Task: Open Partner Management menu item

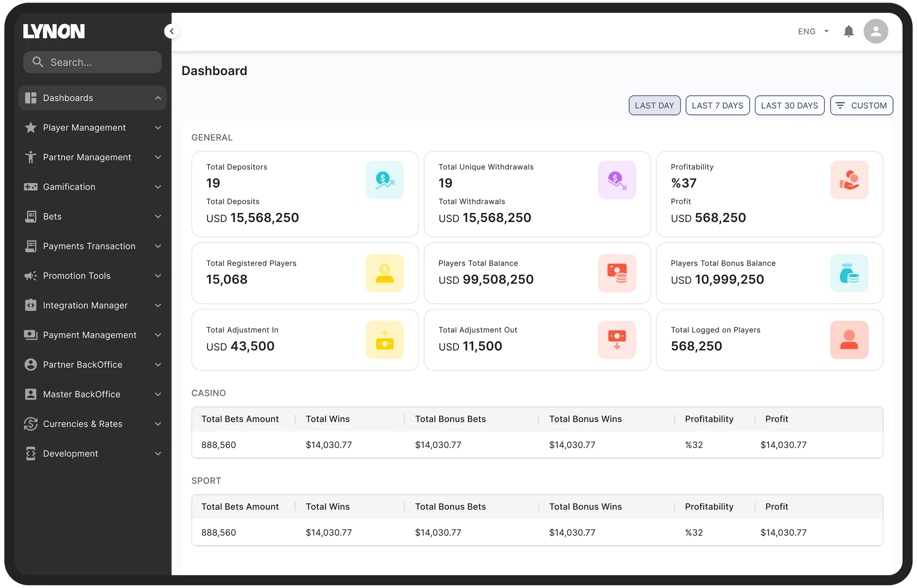Action: 93,157
